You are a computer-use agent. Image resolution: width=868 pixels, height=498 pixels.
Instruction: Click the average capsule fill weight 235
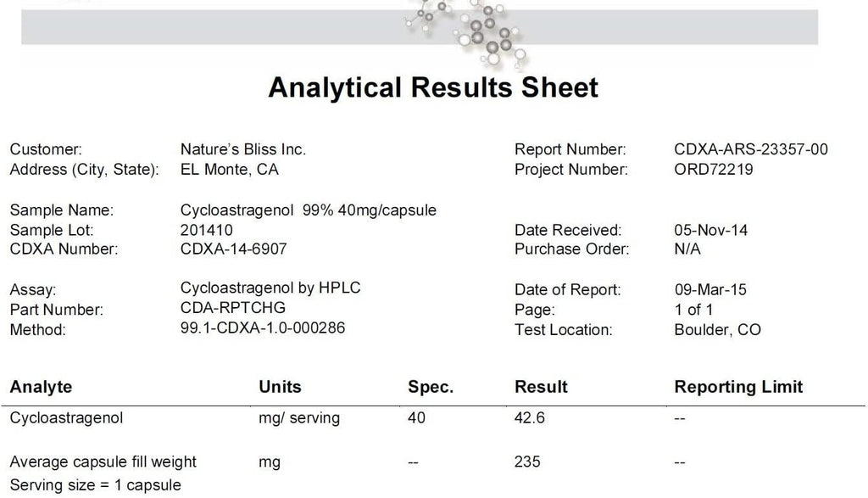tap(527, 462)
